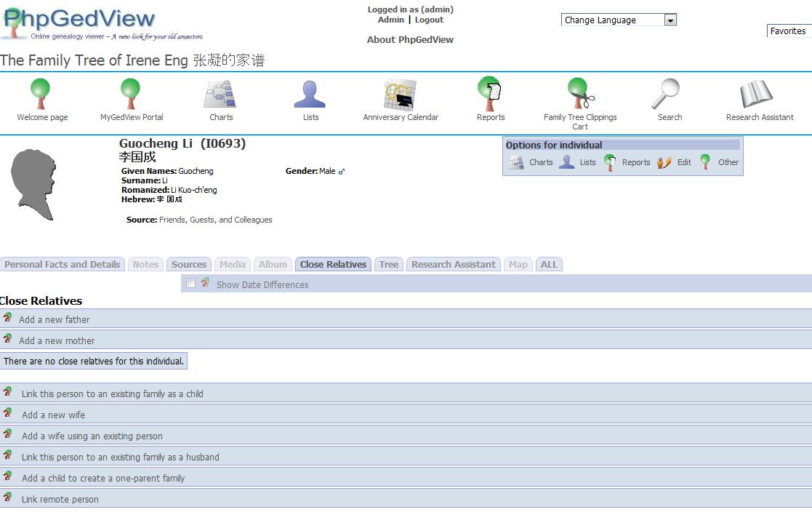Click the Reports icon in main toolbar
812x523 pixels.
pos(490,95)
